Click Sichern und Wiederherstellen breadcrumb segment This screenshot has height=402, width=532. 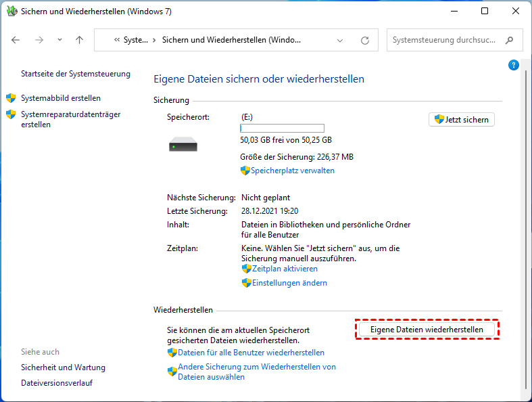tap(231, 40)
